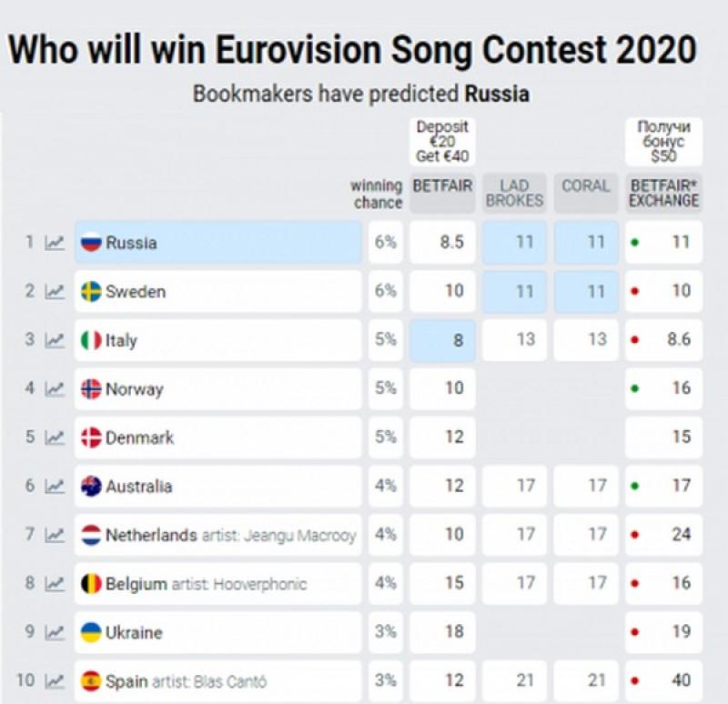Open the trend chart icon for Sweden
The width and height of the screenshot is (728, 704).
tap(55, 291)
